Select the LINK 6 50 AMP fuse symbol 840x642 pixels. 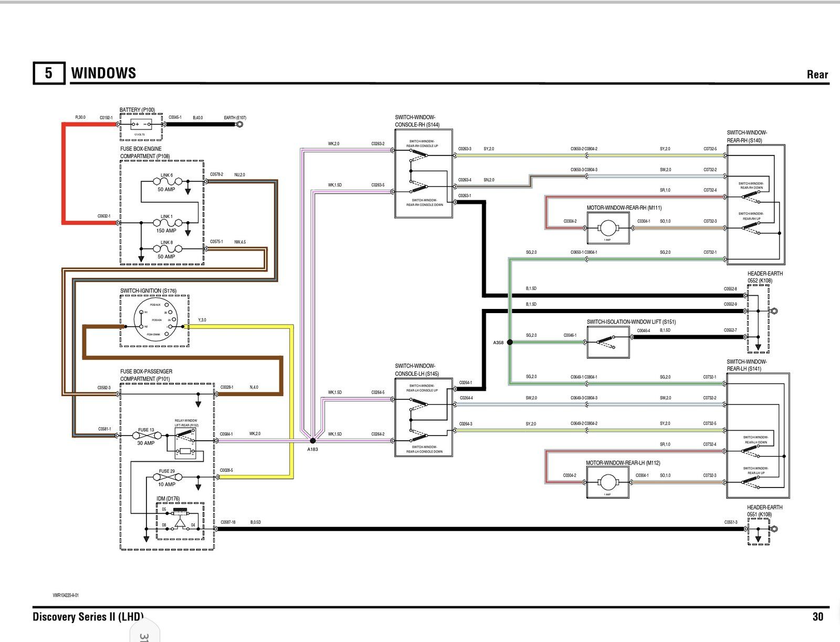167,182
